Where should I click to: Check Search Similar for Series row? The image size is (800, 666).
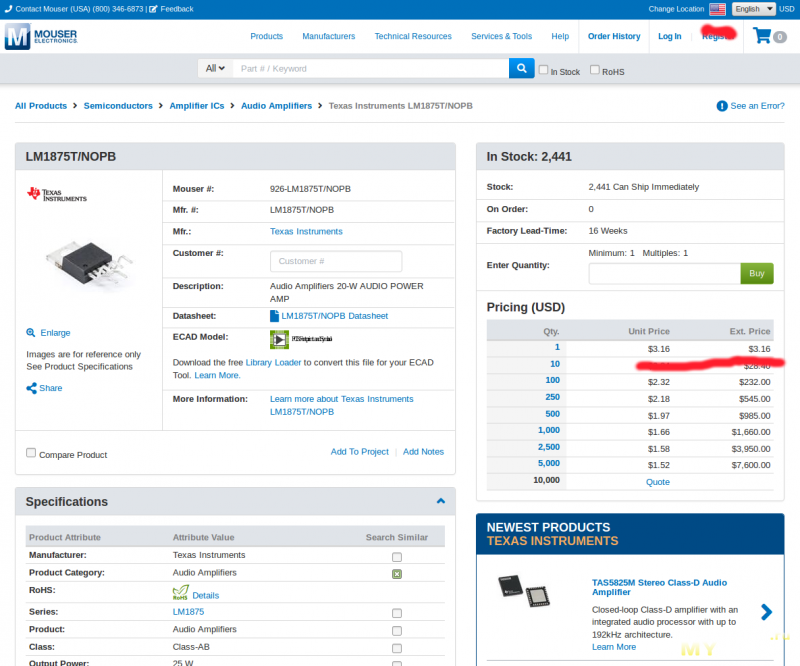397,613
